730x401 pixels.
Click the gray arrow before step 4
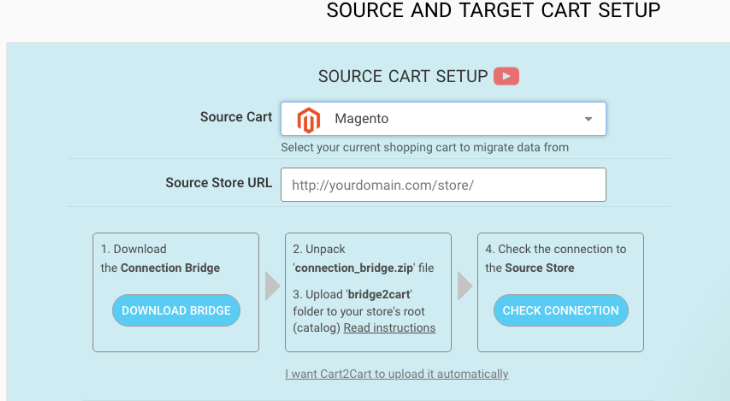465,286
